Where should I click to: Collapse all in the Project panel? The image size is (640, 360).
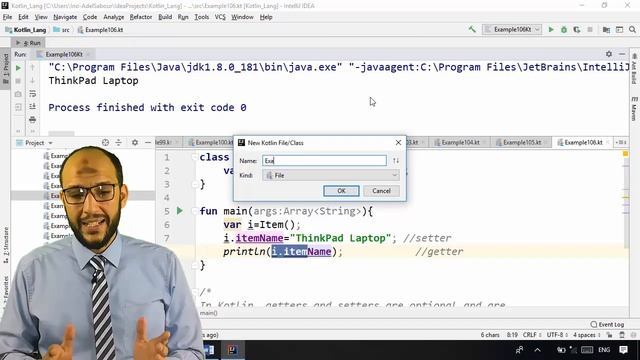[x=118, y=142]
